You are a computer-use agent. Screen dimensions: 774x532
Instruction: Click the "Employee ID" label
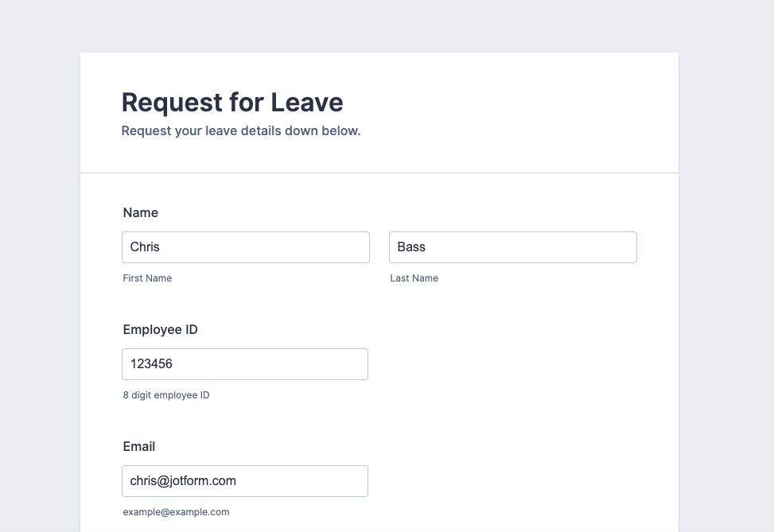[161, 330]
